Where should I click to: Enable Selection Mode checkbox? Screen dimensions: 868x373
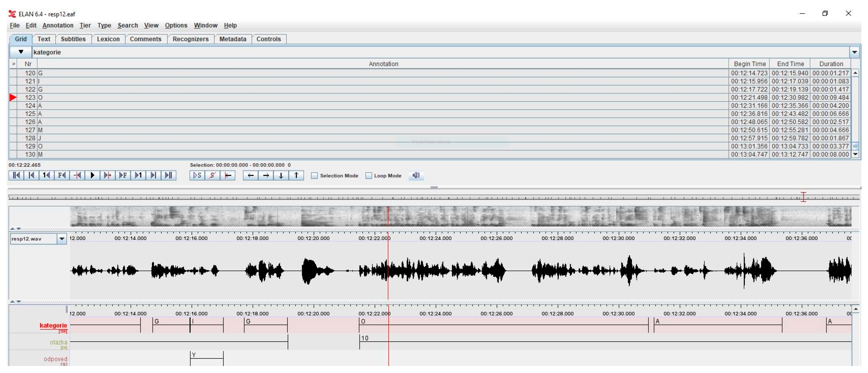click(314, 176)
